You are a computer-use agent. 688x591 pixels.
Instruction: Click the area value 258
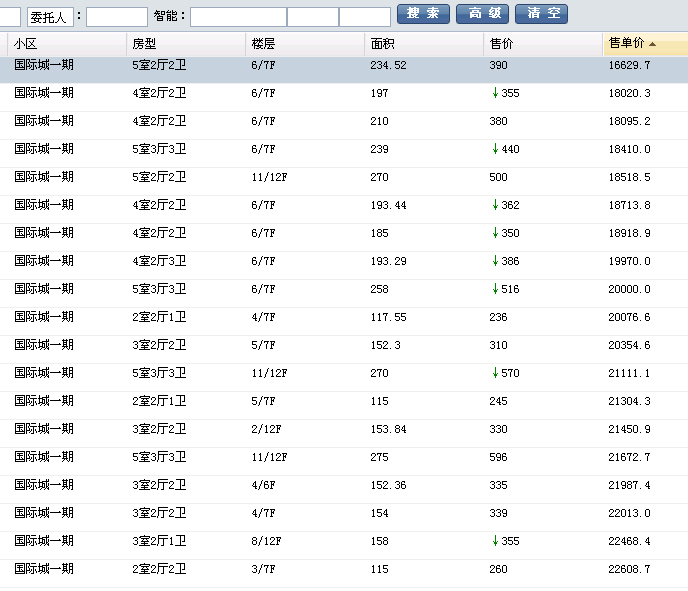(x=379, y=290)
